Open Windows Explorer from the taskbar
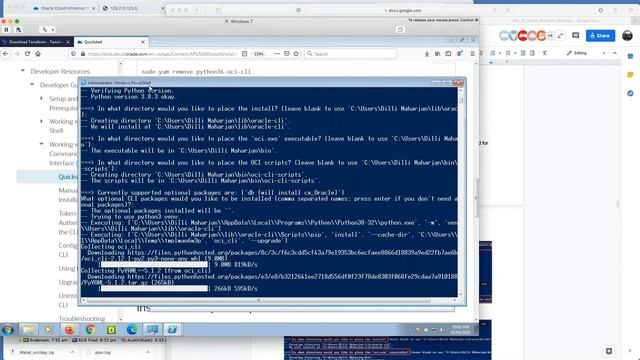Image resolution: width=640 pixels, height=360 pixels. coord(28,329)
